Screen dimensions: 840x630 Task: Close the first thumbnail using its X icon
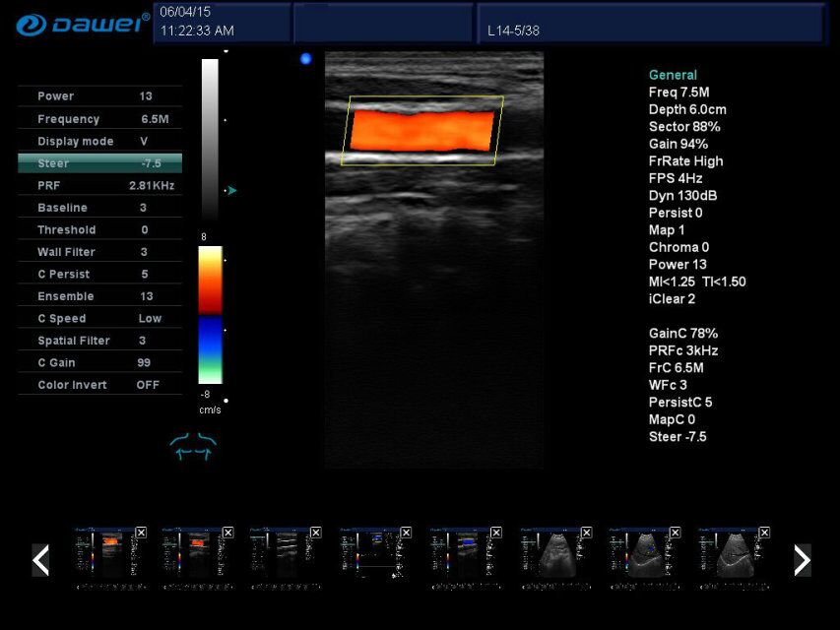click(141, 532)
